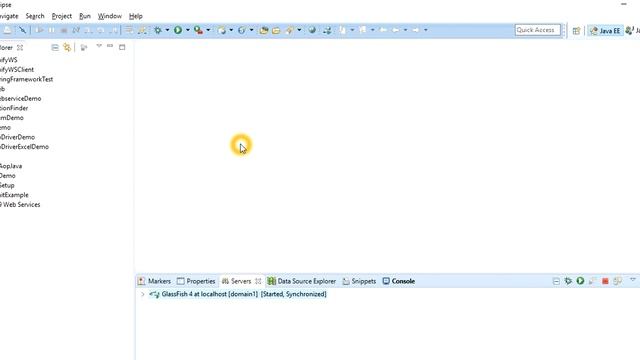Toggle Use Step Filters icon

point(142,30)
